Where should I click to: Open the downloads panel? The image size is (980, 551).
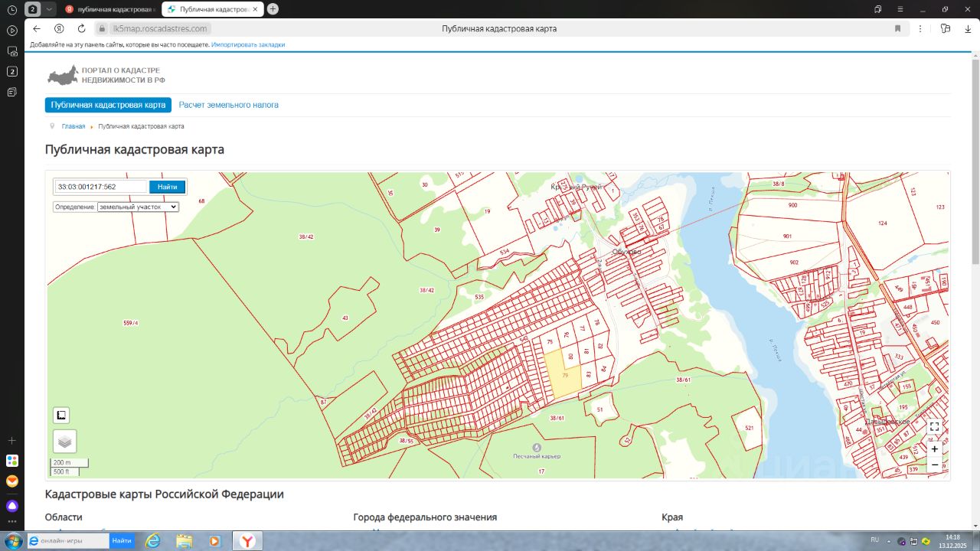(967, 28)
